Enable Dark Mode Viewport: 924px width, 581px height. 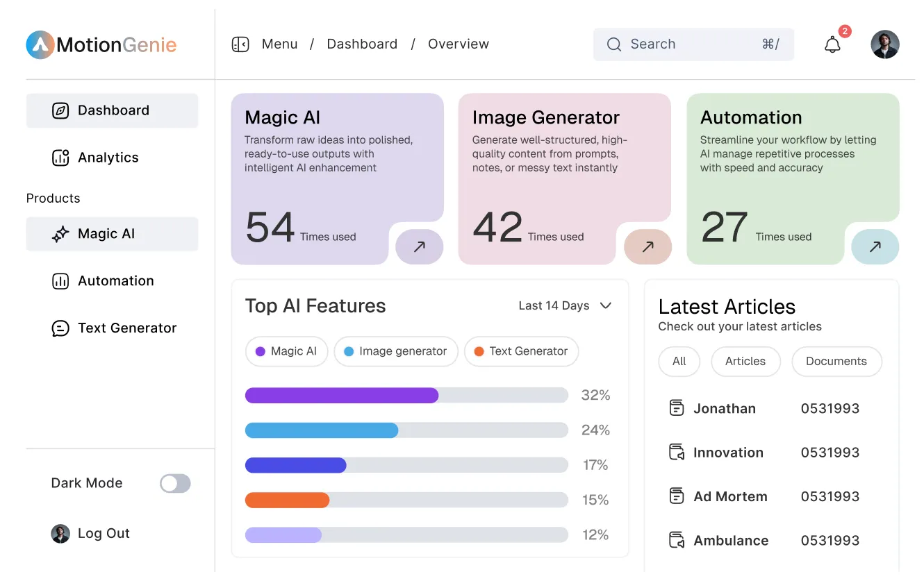pos(175,483)
